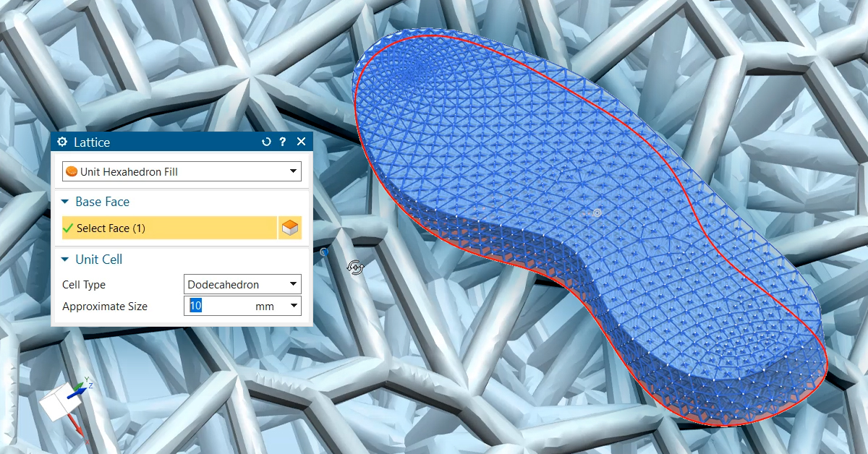Click the Cell Type label
The height and width of the screenshot is (454, 868).
click(84, 285)
